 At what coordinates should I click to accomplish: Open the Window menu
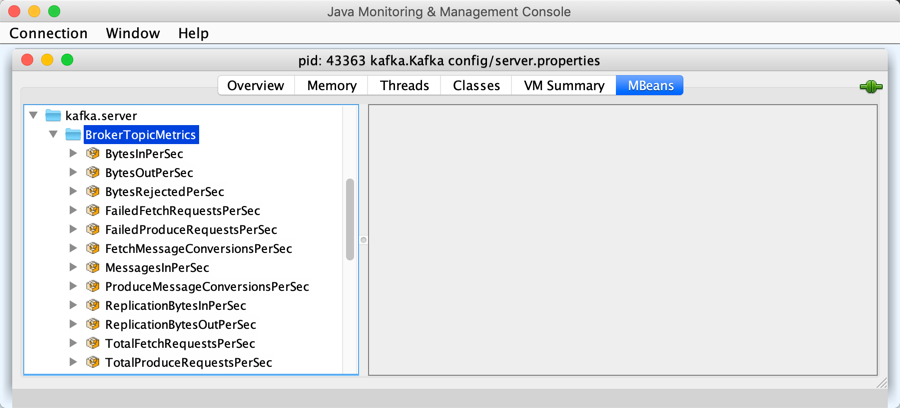point(132,33)
